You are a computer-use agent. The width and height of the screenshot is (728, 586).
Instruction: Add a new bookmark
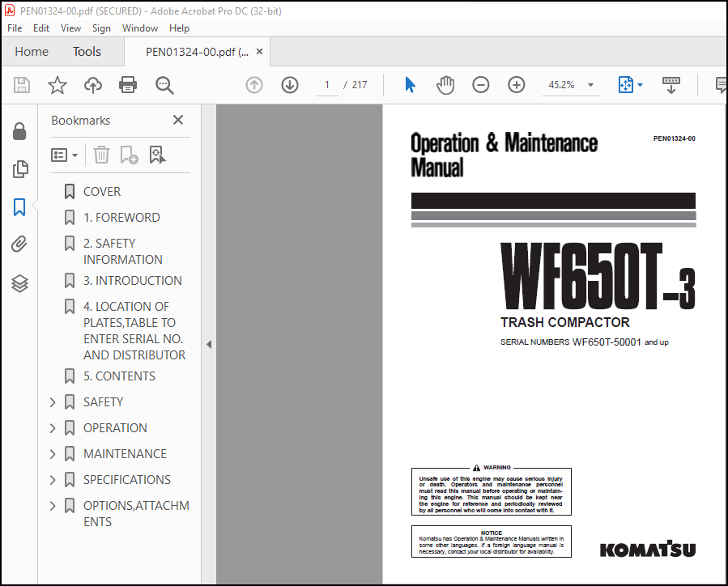pos(130,155)
